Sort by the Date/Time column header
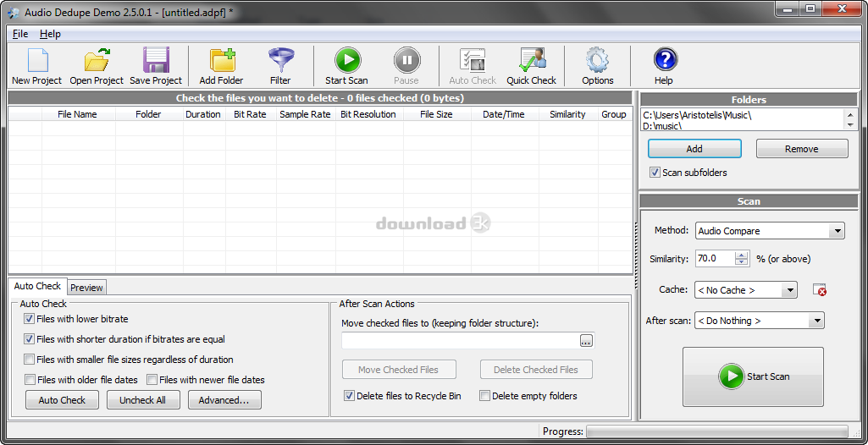Screen dimensions: 868x445 [504, 114]
